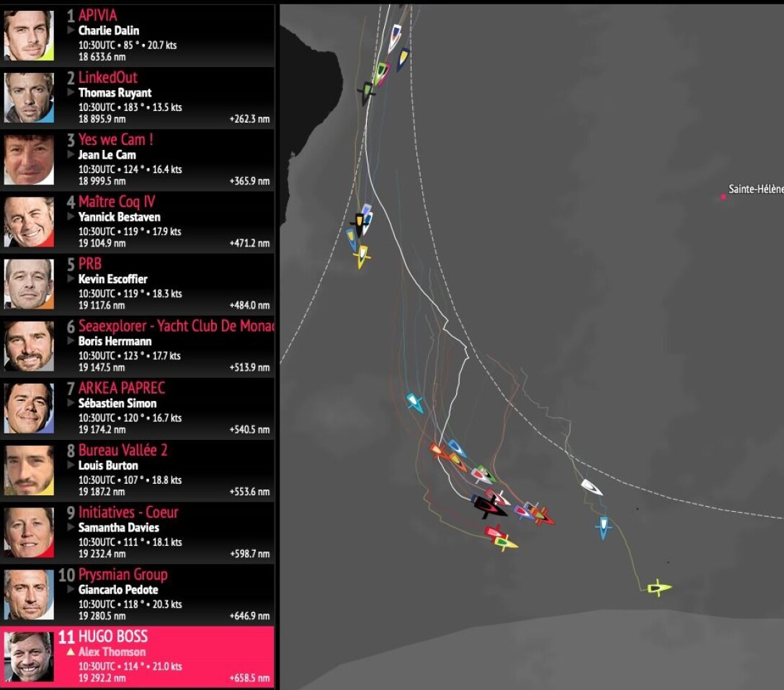Click Jean Le Cam's portrait thumbnail
The width and height of the screenshot is (784, 690).
coord(29,160)
